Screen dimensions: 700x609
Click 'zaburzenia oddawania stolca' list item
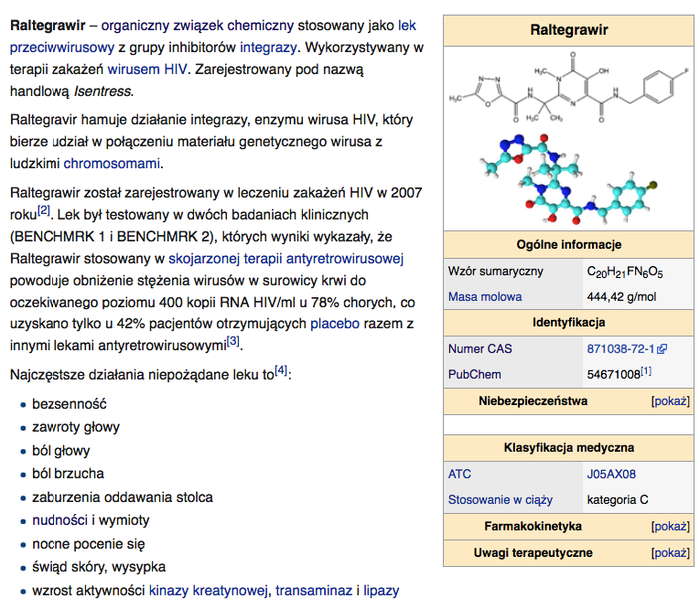pos(123,497)
